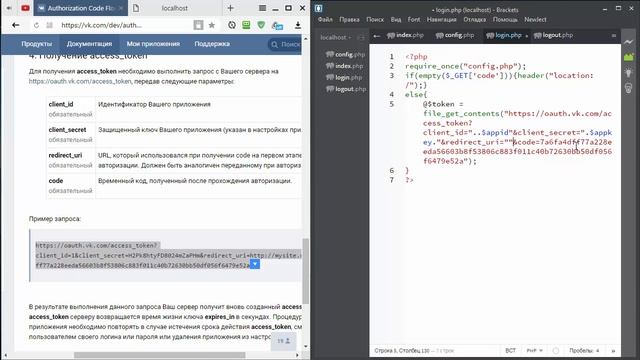The image size is (640, 360).
Task: Click the horizontal scrollbar of the VK page
Action: 160,355
